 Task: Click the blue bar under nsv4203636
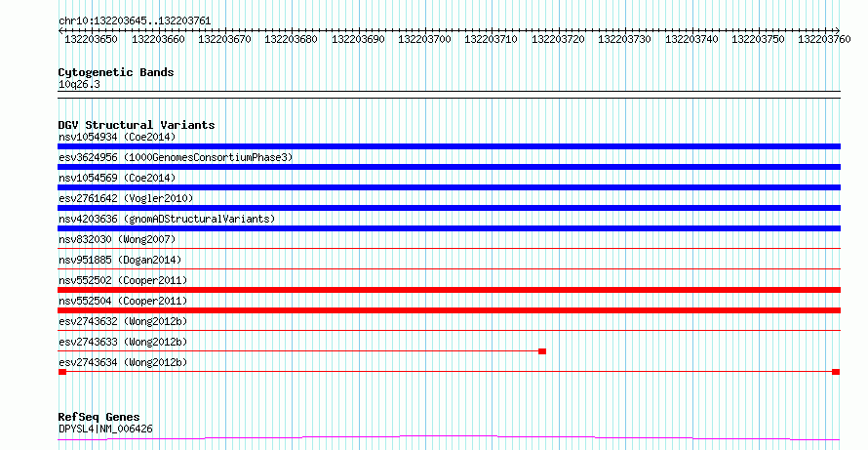tap(449, 228)
